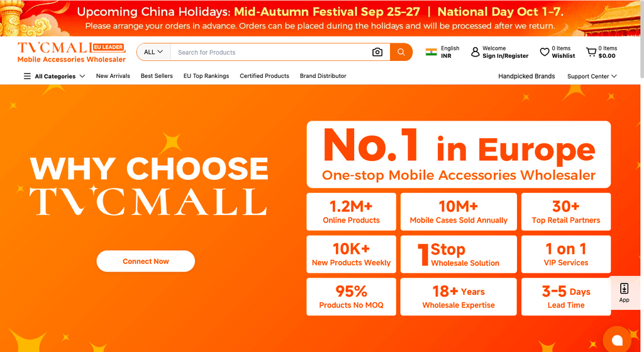Click the TVCMALL logo

(72, 53)
